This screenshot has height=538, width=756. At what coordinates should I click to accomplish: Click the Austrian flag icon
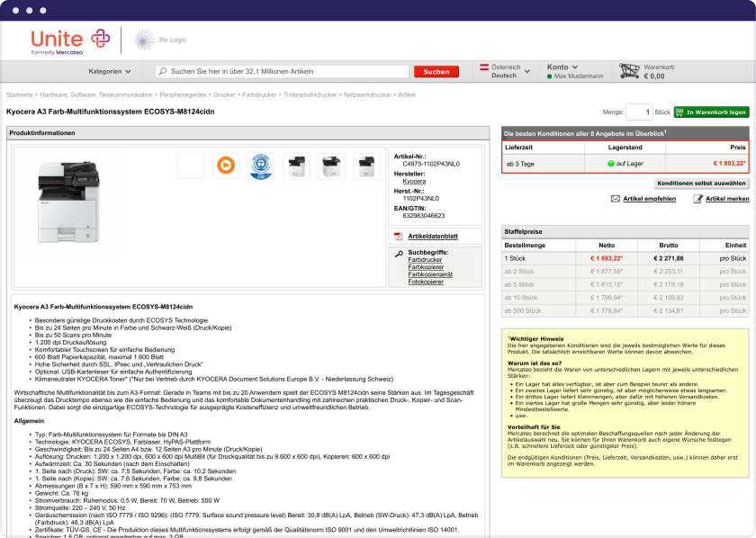point(483,67)
